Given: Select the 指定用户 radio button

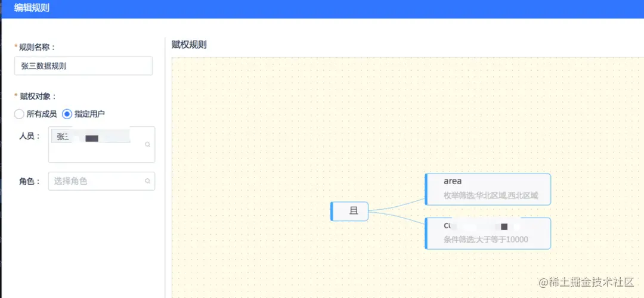Looking at the screenshot, I should (67, 114).
